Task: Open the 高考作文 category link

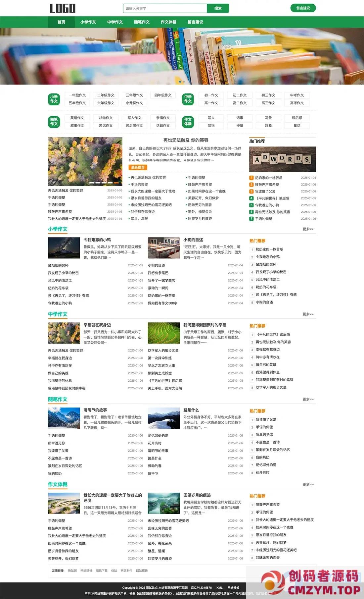Action: click(297, 103)
